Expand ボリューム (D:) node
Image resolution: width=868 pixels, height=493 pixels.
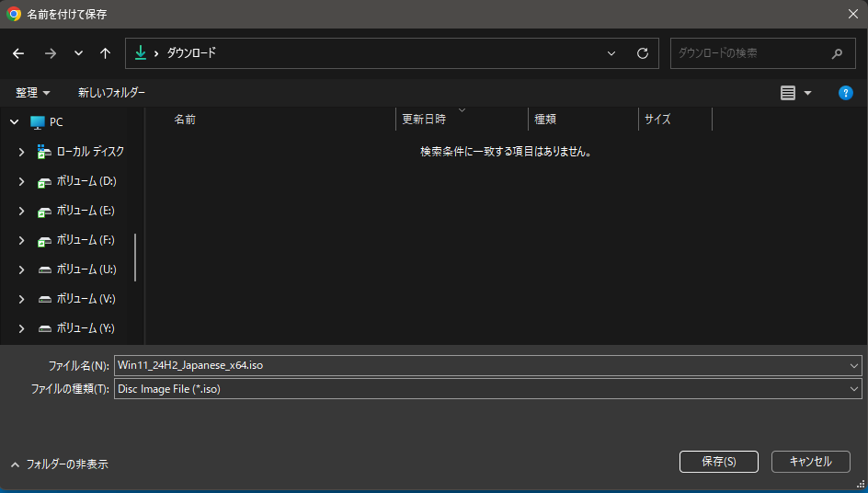pyautogui.click(x=21, y=181)
